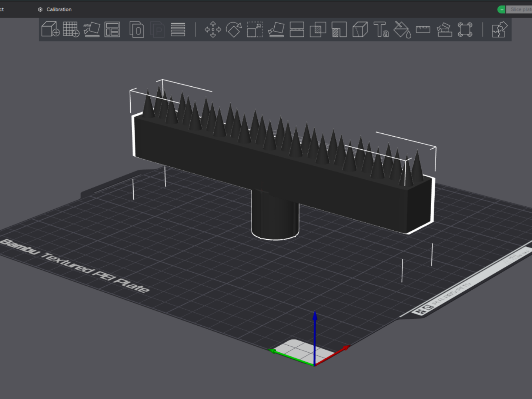Open the Text shape tool

381,29
